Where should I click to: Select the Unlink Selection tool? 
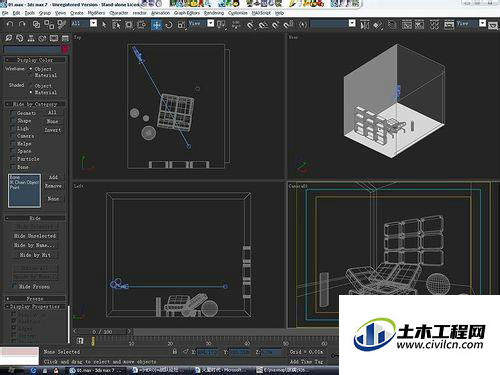tap(49, 24)
